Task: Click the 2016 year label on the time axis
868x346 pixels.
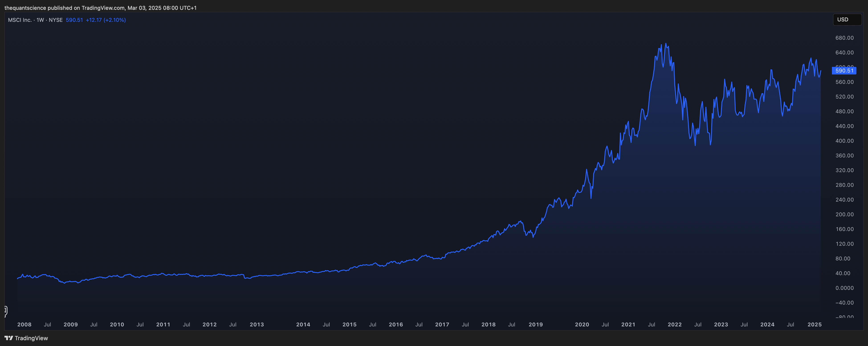Action: tap(396, 324)
